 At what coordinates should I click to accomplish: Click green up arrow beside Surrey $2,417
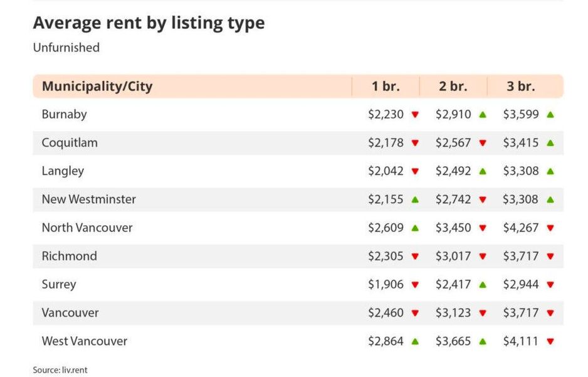click(483, 285)
